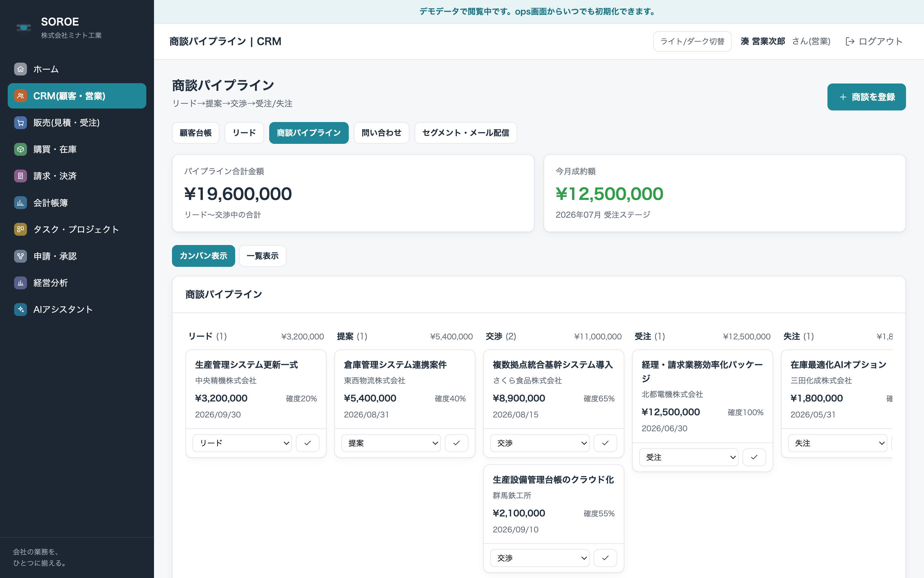Click the 販売(見積・受注) cart icon
This screenshot has width=924, height=578.
point(21,123)
